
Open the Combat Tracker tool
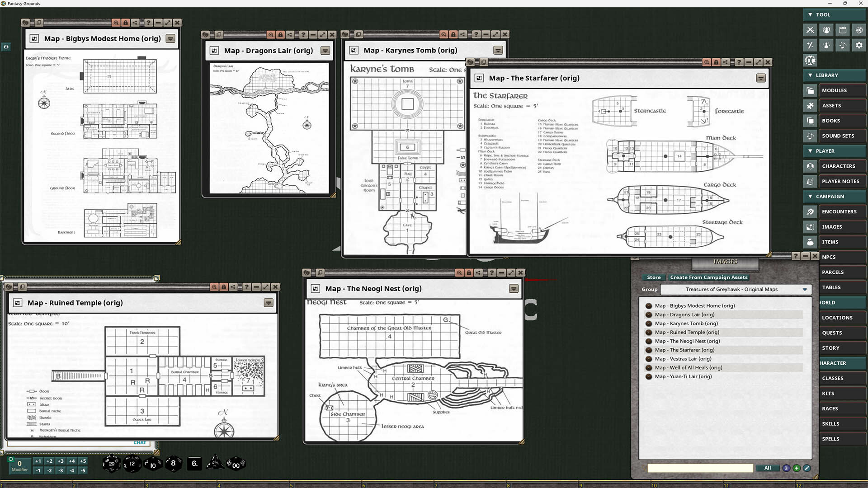810,30
